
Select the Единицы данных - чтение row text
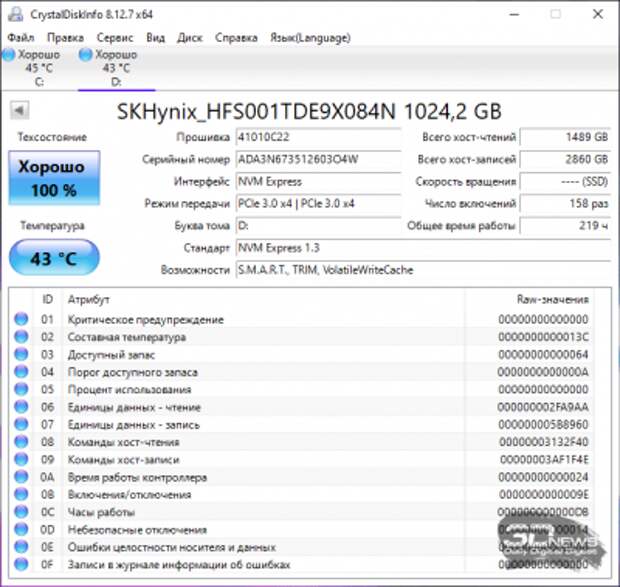click(134, 407)
